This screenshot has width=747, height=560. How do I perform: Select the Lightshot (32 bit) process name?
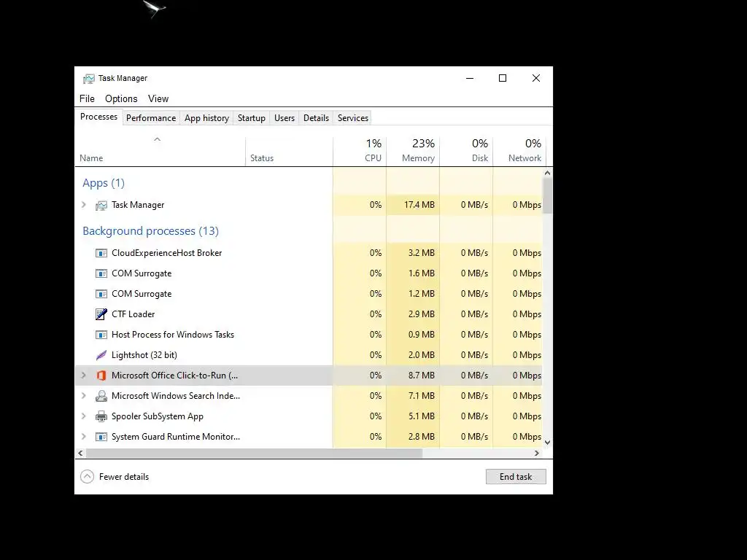(144, 355)
